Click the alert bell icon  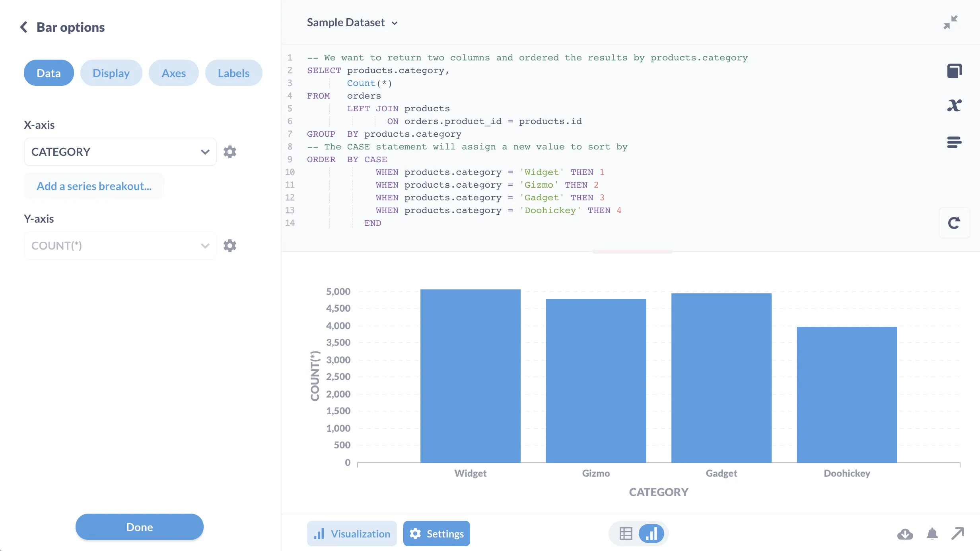click(932, 534)
